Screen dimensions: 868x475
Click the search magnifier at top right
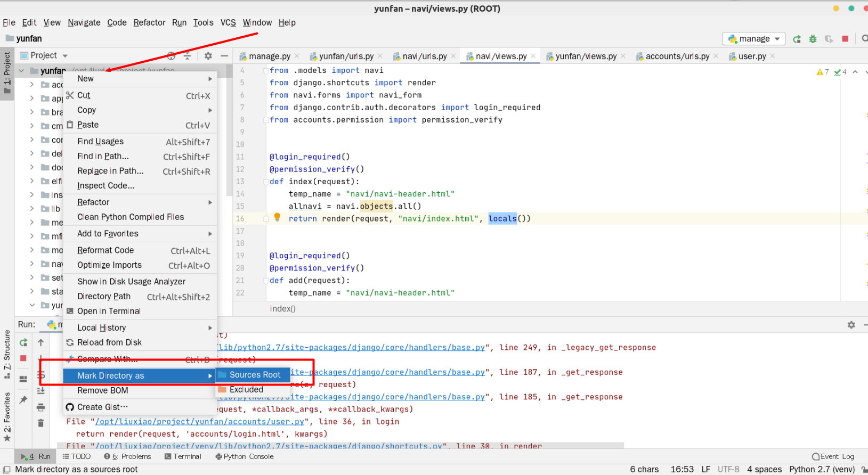[864, 38]
